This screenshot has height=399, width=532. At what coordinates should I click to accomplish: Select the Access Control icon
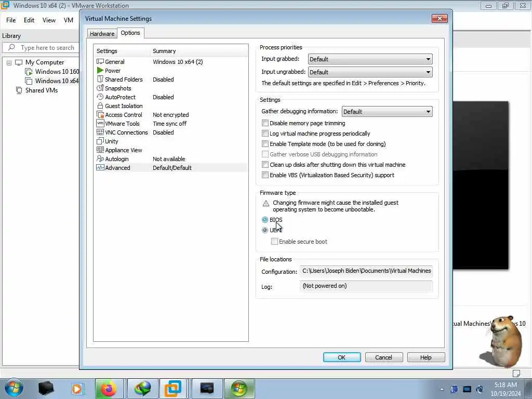100,115
